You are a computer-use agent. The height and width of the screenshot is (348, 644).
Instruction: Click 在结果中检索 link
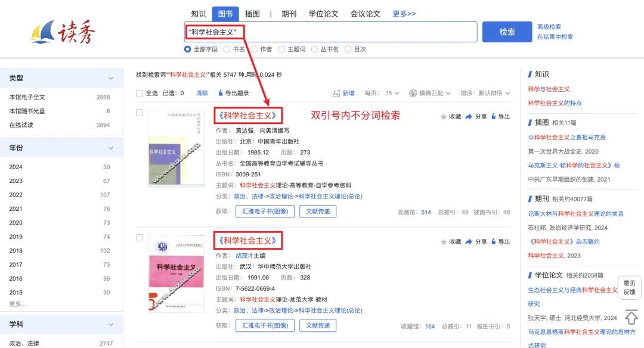pos(555,36)
